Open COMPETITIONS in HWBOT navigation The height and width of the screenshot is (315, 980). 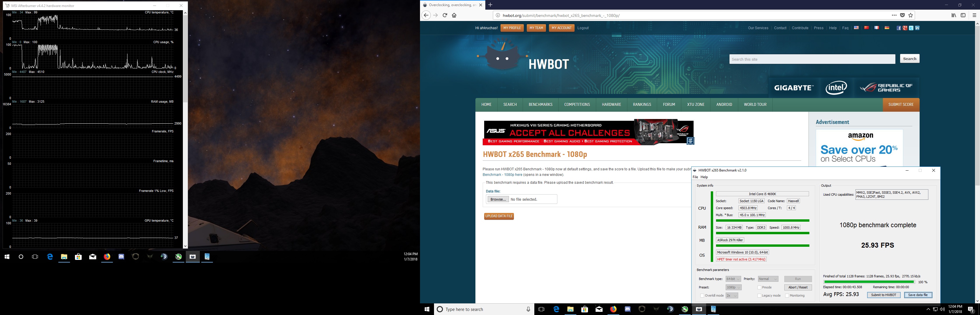[577, 105]
